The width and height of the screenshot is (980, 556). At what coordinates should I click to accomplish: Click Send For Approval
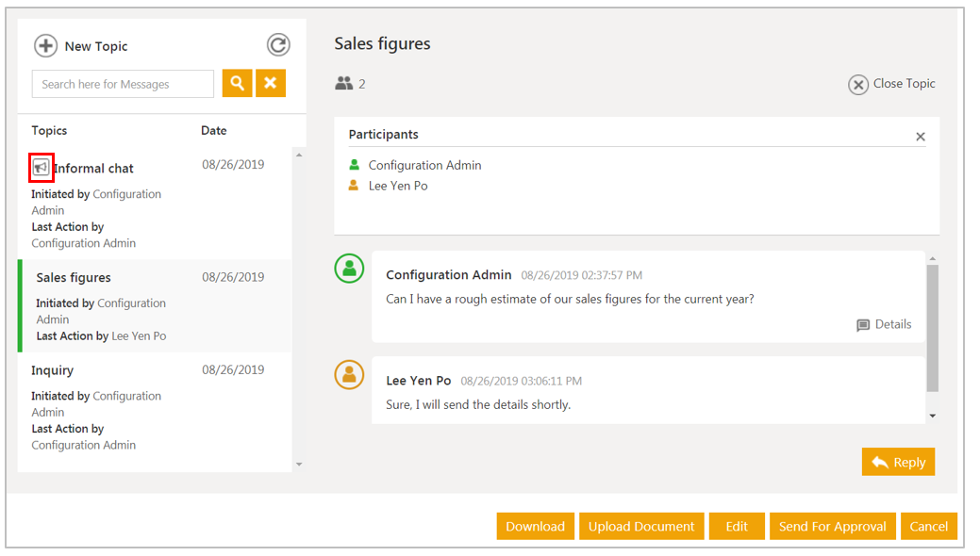pyautogui.click(x=832, y=526)
